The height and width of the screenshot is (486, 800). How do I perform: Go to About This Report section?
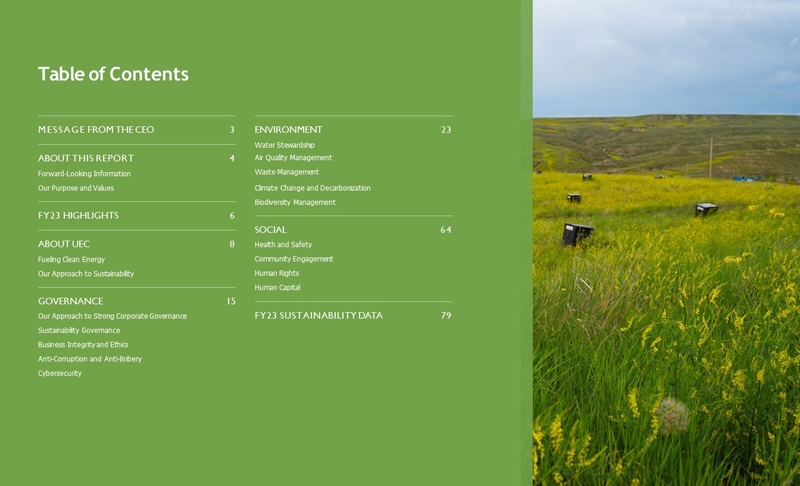86,159
